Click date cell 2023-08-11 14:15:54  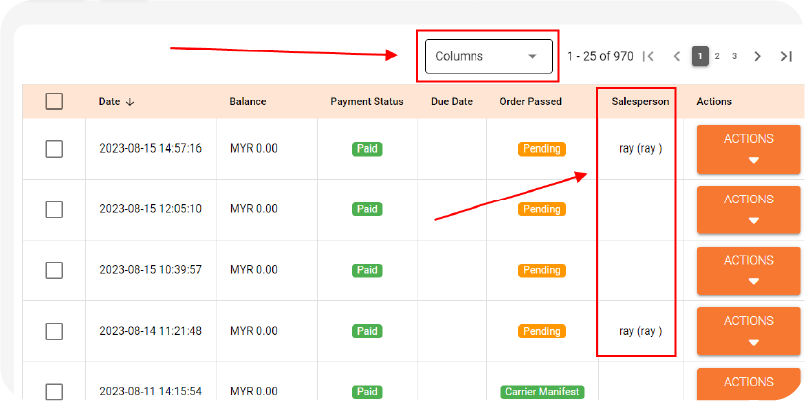point(150,391)
